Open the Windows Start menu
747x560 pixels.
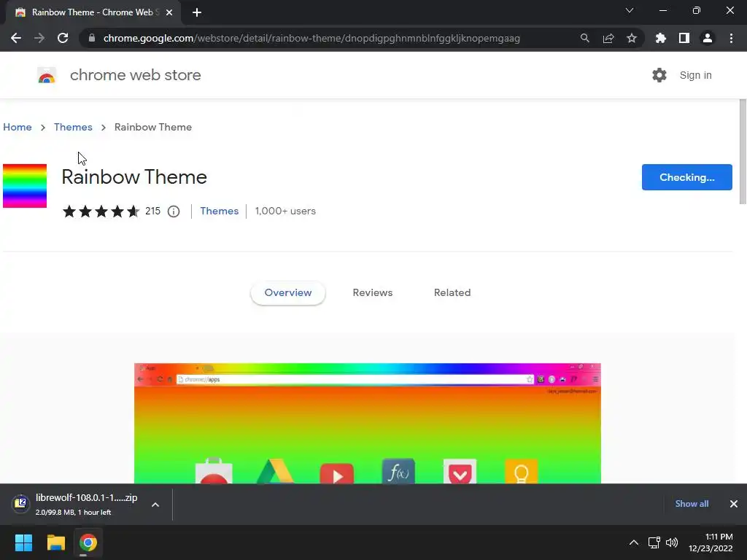click(x=23, y=542)
